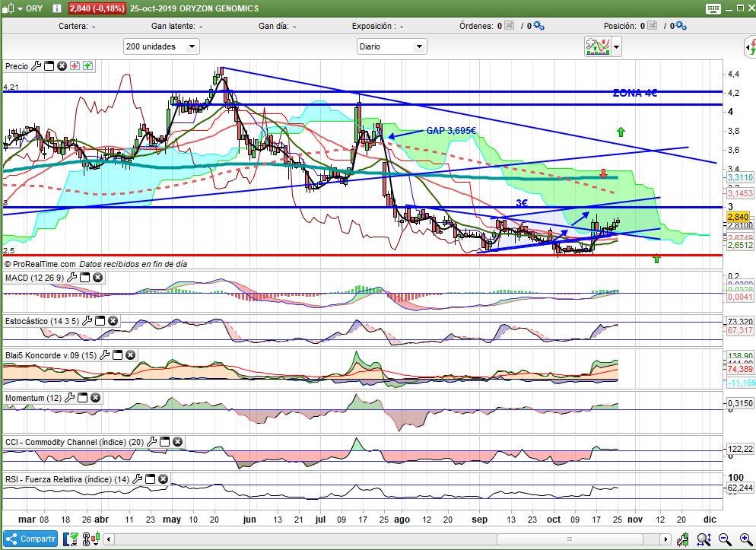This screenshot has height=550, width=756.
Task: Click the 3,3110 value on the price axis
Action: (740, 177)
